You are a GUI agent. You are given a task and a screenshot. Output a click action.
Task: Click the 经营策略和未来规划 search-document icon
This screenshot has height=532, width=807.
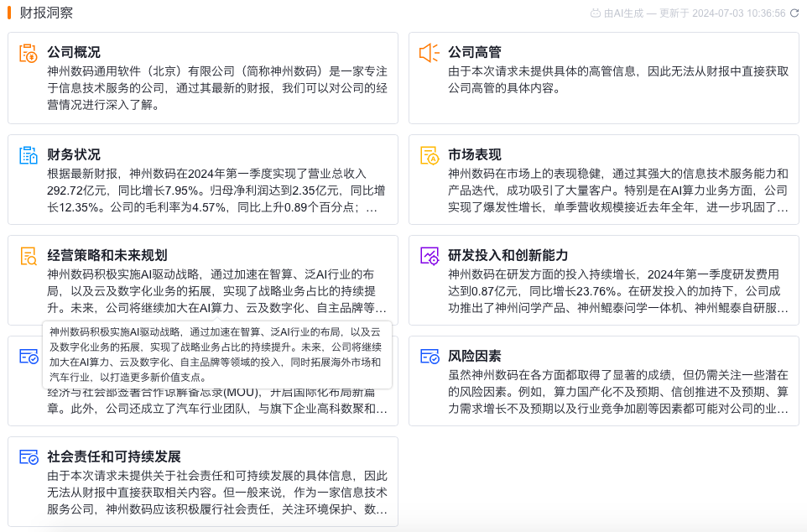[x=29, y=256]
